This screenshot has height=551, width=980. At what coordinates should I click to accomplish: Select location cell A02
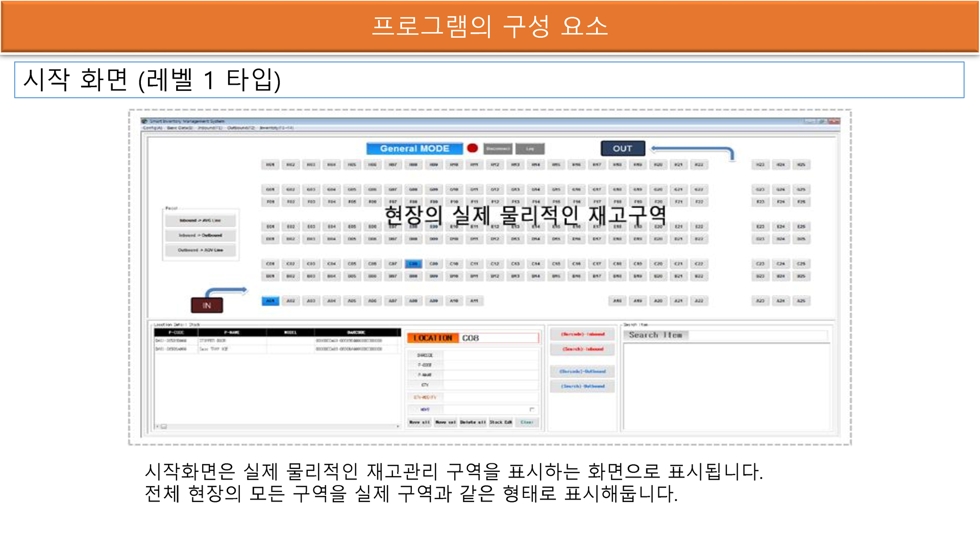click(291, 301)
